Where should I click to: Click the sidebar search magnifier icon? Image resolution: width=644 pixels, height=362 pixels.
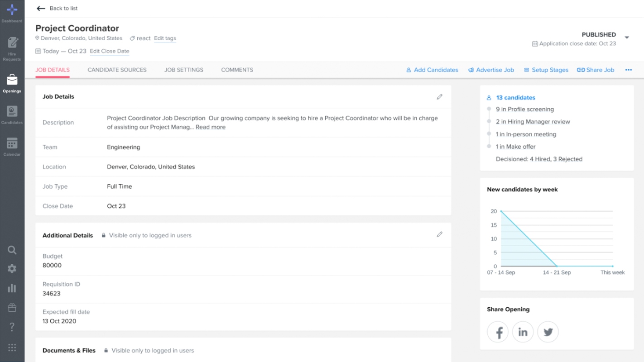[12, 250]
